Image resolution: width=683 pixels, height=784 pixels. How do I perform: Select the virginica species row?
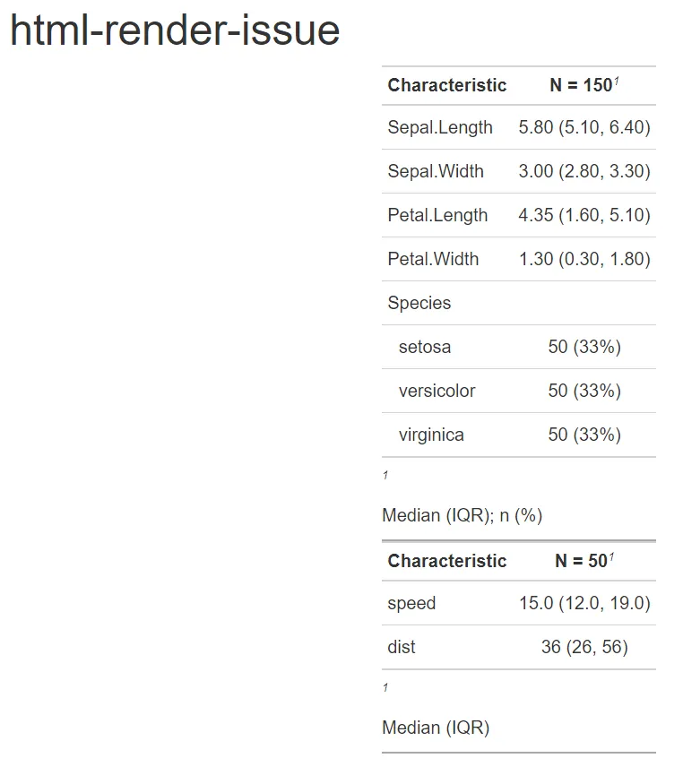[x=431, y=435]
